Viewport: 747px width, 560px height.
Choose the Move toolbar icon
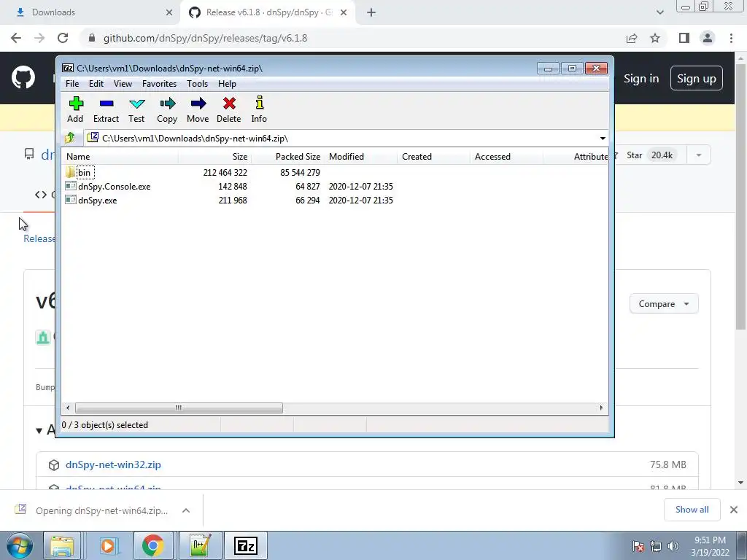click(x=198, y=109)
